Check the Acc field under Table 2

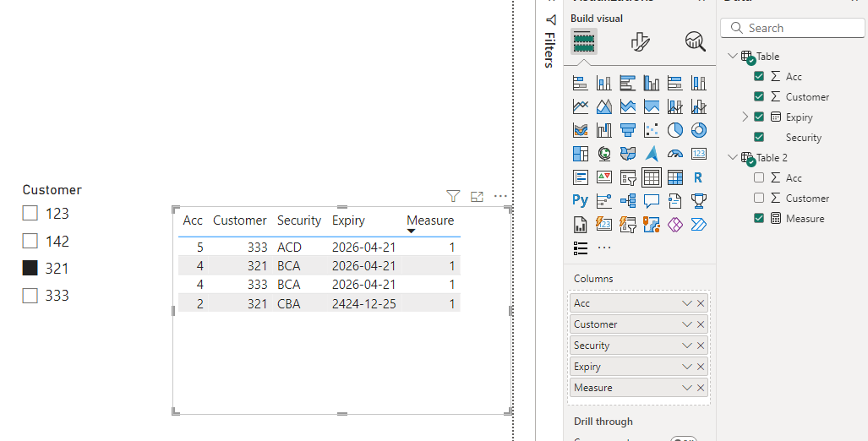(759, 177)
